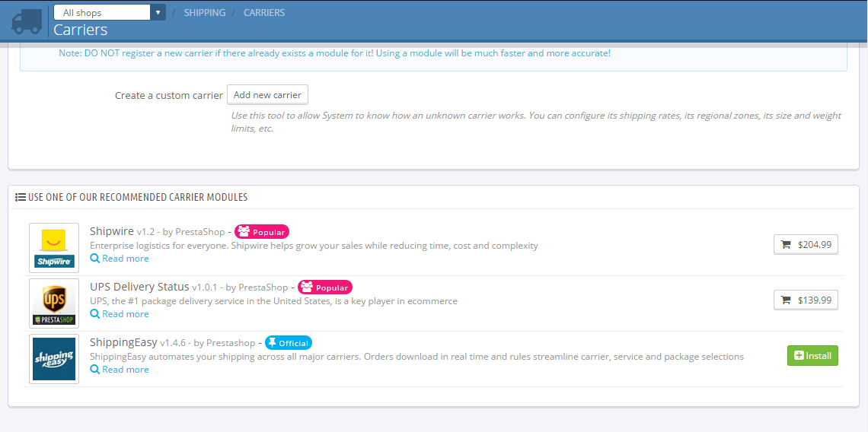Click the Use this tool help text

click(536, 122)
